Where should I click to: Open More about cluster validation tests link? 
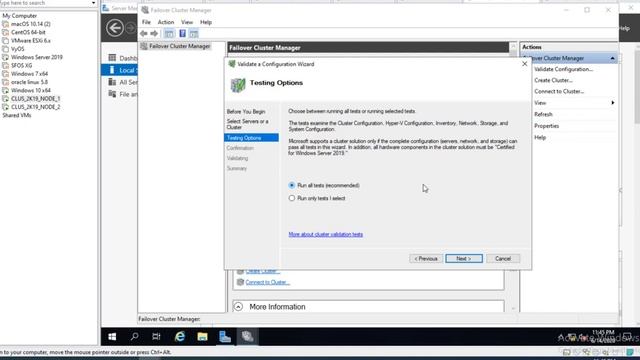[326, 234]
